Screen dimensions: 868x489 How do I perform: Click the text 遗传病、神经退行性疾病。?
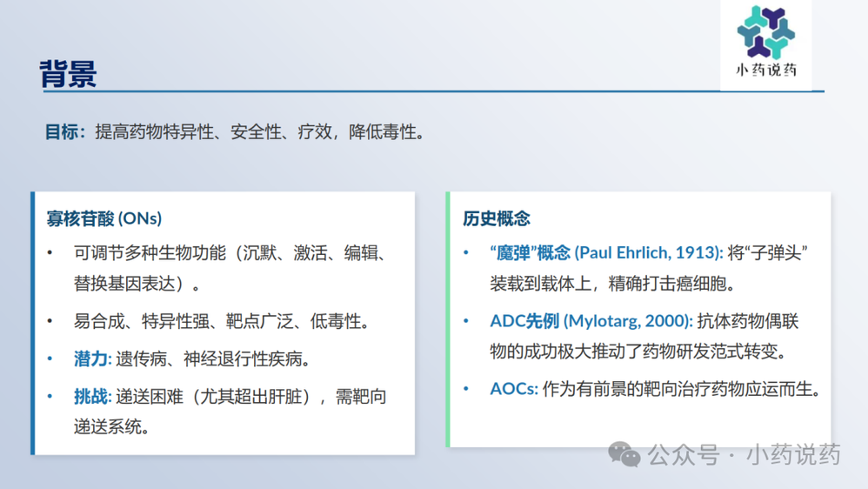point(213,358)
